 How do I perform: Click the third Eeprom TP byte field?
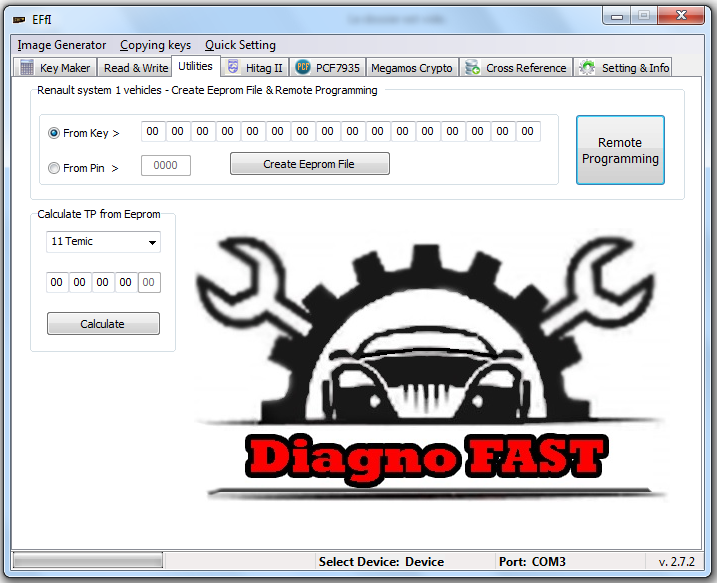pyautogui.click(x=103, y=282)
